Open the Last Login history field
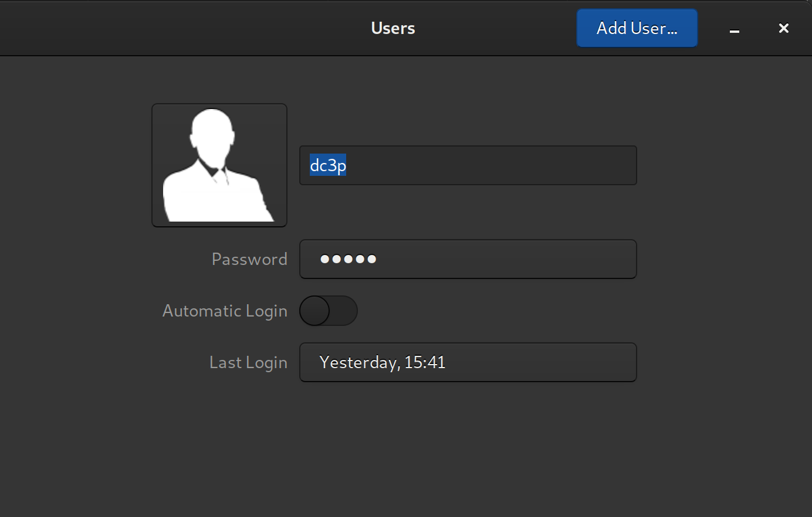The height and width of the screenshot is (517, 812). coord(468,362)
